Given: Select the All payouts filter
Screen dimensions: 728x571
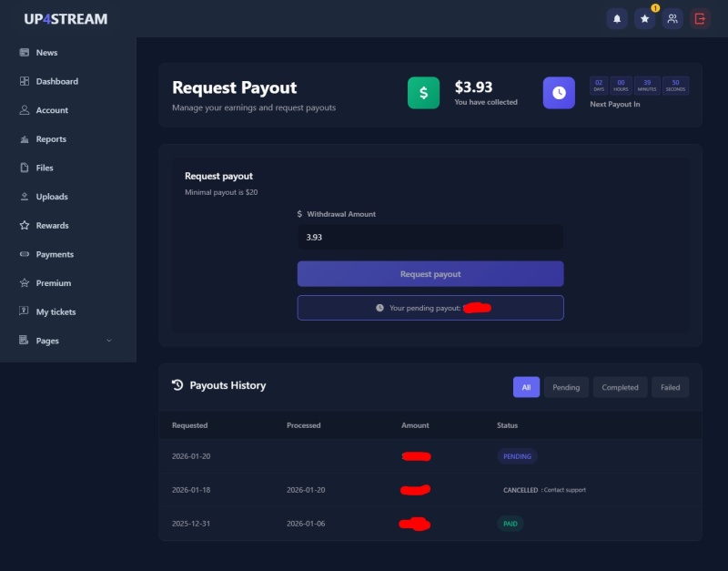Looking at the screenshot, I should pyautogui.click(x=526, y=387).
